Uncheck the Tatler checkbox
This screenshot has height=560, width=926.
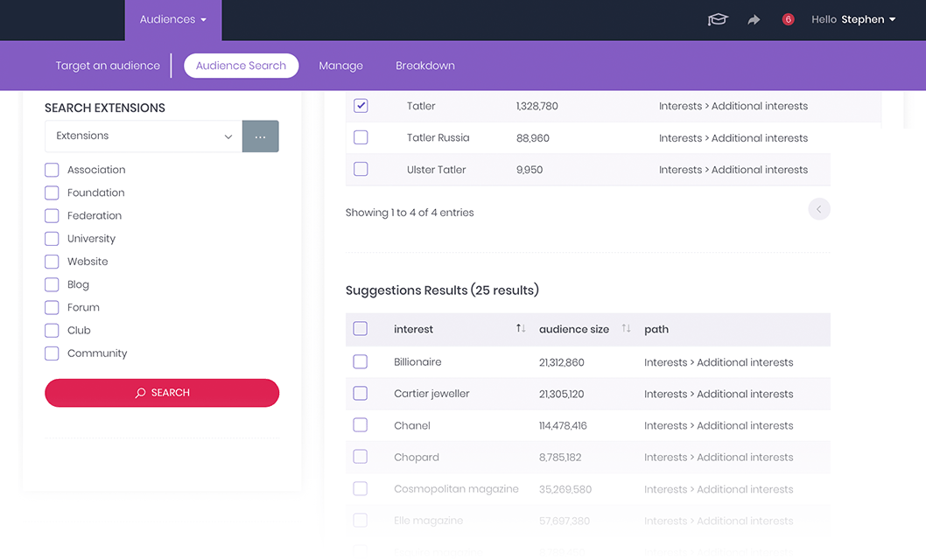click(x=361, y=106)
